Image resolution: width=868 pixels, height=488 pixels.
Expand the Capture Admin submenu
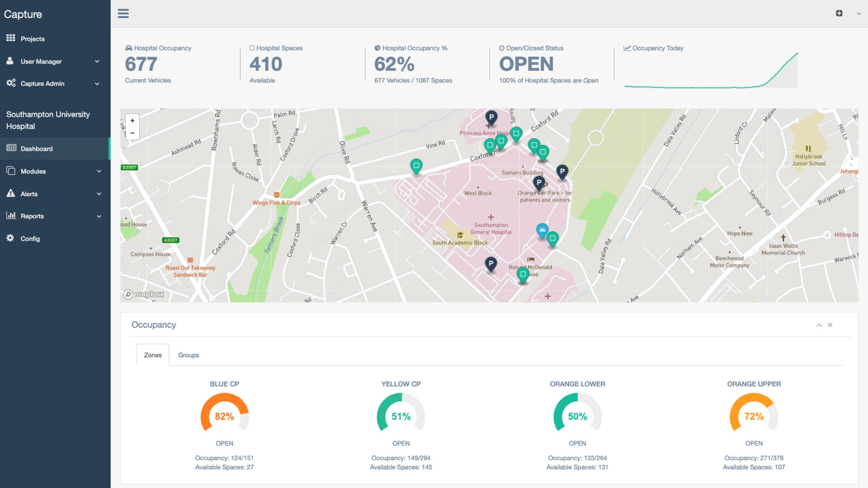point(97,83)
